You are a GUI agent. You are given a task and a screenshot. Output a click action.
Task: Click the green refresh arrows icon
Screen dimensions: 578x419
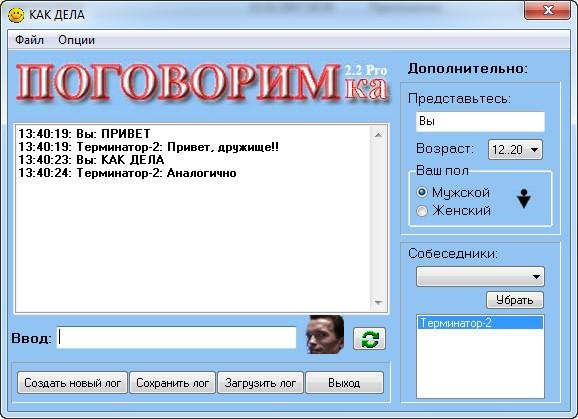click(369, 338)
